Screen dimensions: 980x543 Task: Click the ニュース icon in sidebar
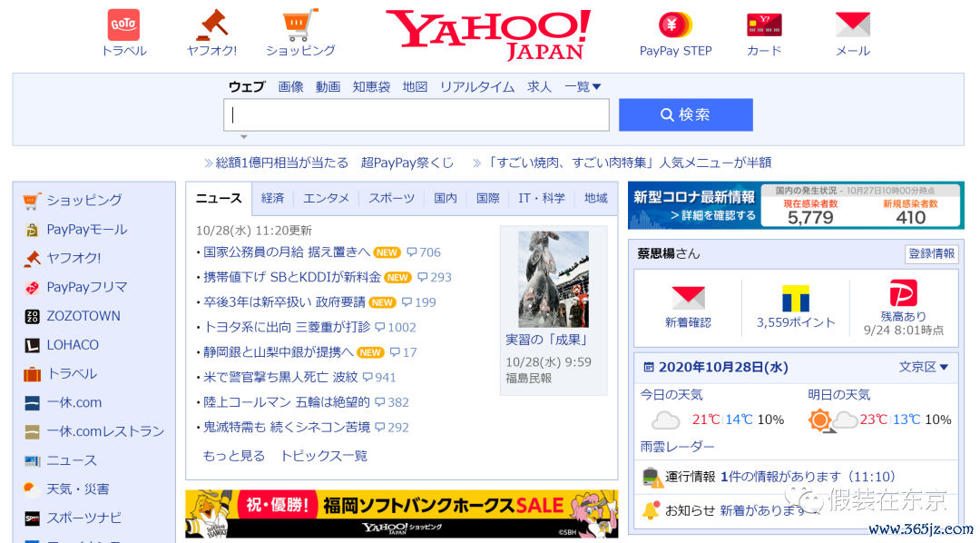[x=32, y=461]
